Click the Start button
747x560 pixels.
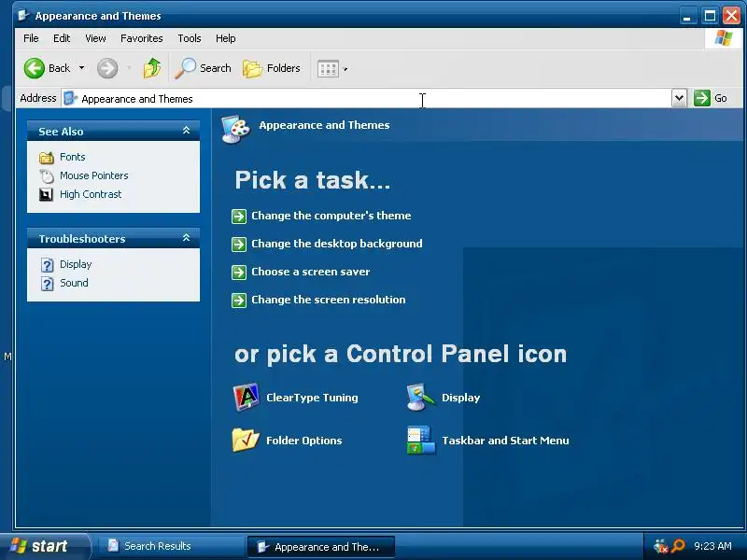[44, 546]
